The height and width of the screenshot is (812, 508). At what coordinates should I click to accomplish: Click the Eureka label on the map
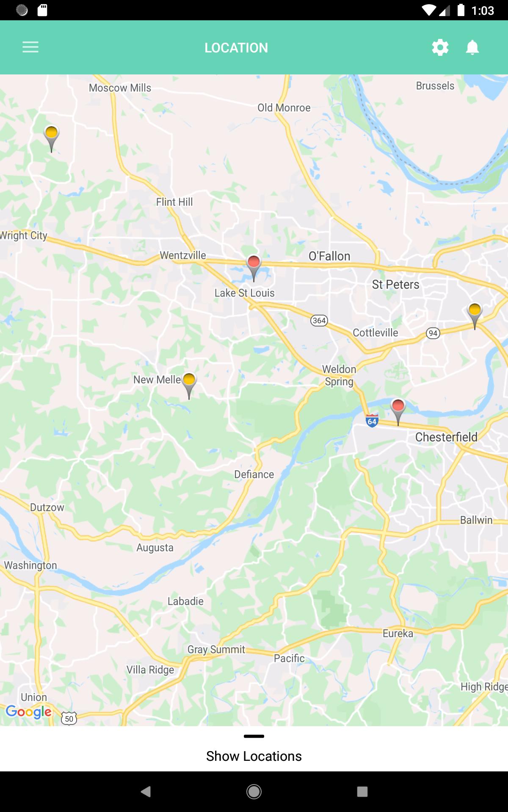(x=398, y=633)
